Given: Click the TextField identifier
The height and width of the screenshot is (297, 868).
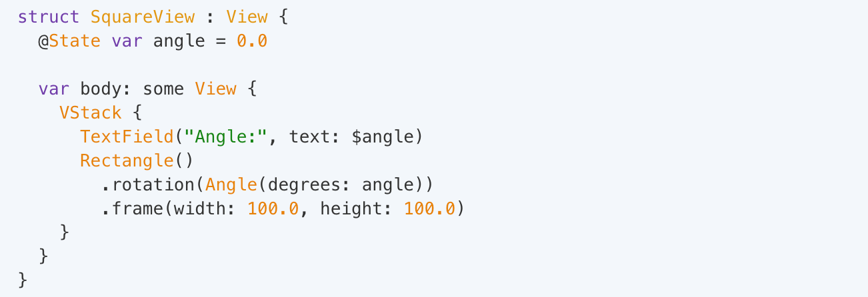Looking at the screenshot, I should [x=127, y=137].
